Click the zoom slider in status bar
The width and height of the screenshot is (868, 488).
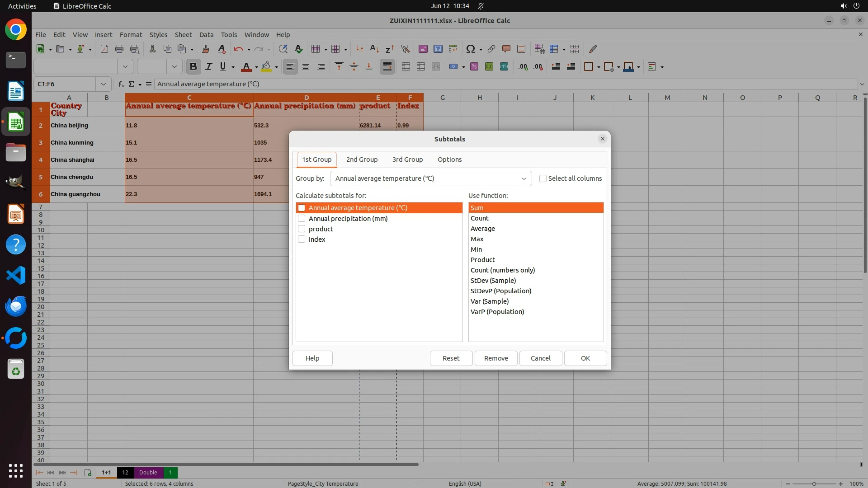click(x=814, y=483)
